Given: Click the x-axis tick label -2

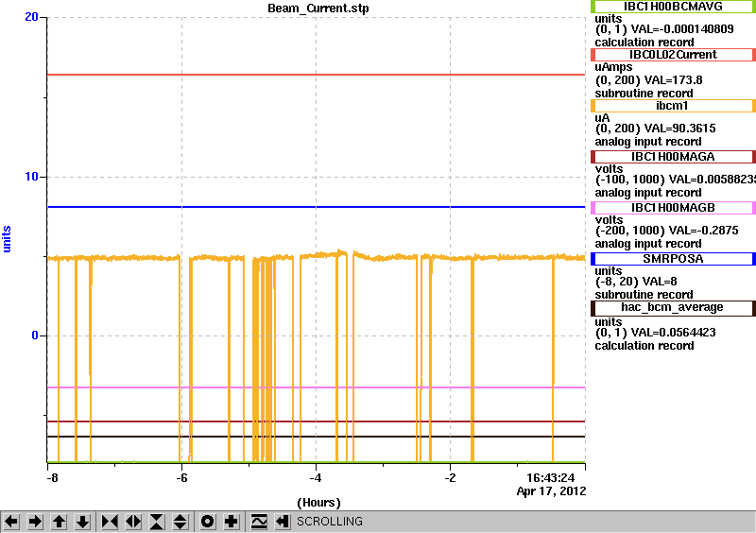Looking at the screenshot, I should pos(450,478).
